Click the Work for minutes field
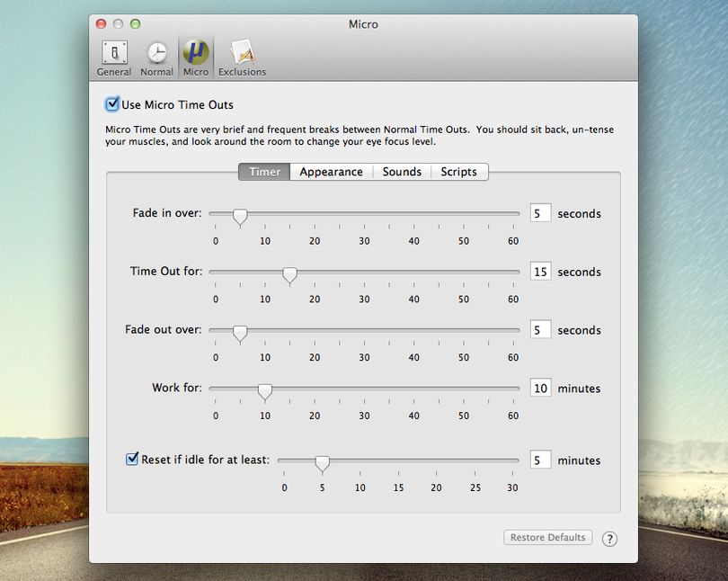 pos(540,388)
